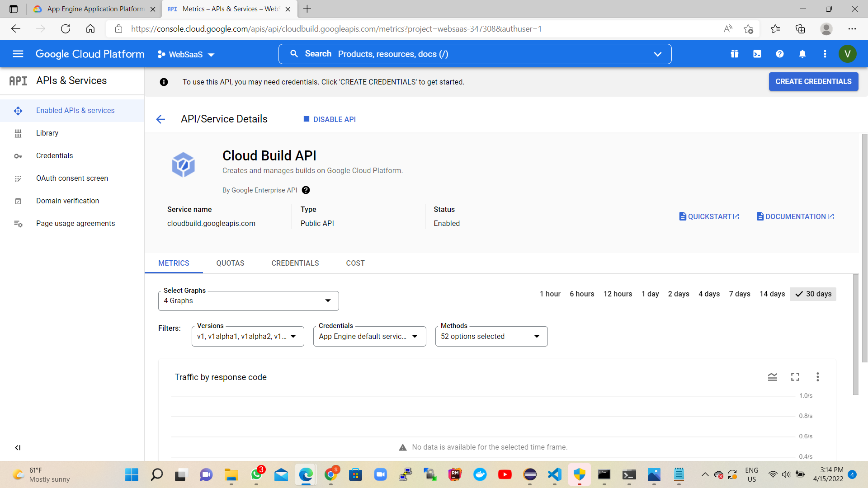
Task: Open the header three-dot settings menu
Action: pyautogui.click(x=825, y=54)
